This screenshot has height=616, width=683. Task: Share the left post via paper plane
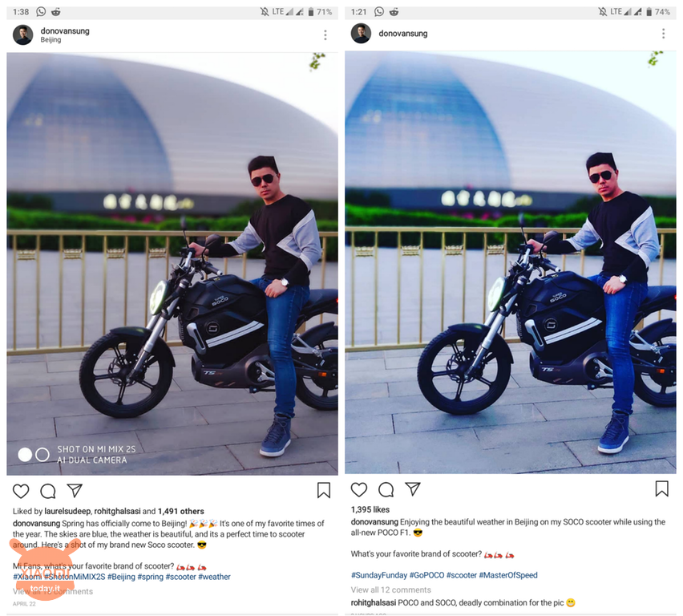[x=75, y=490]
